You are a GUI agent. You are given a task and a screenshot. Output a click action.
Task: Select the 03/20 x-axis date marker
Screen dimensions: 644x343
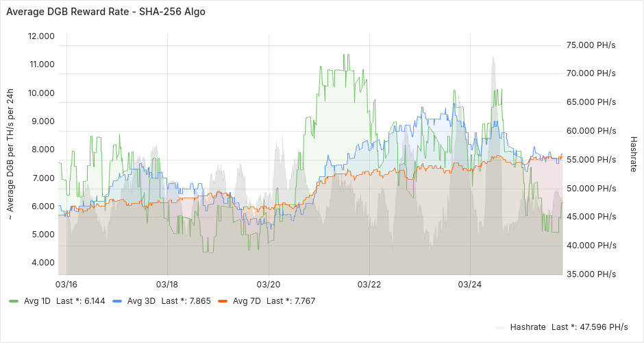[x=269, y=284]
